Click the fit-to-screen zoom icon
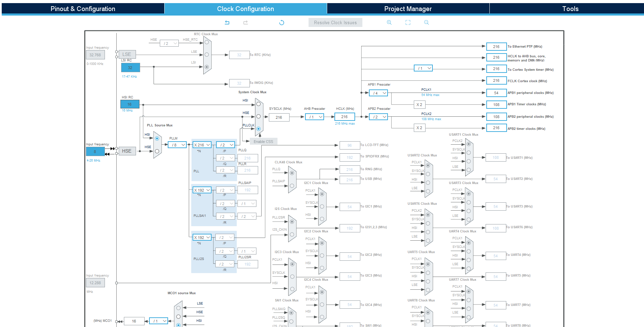This screenshot has height=327, width=644. pos(408,22)
